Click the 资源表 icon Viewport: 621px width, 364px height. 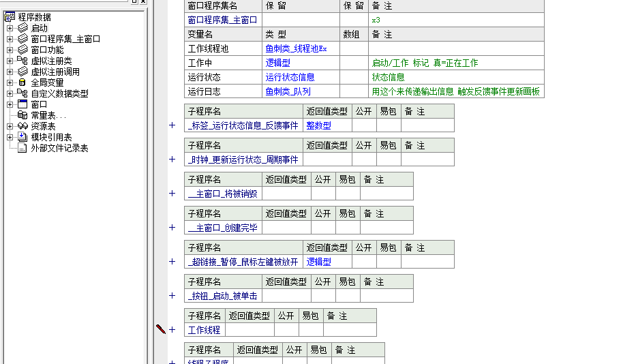pos(22,126)
